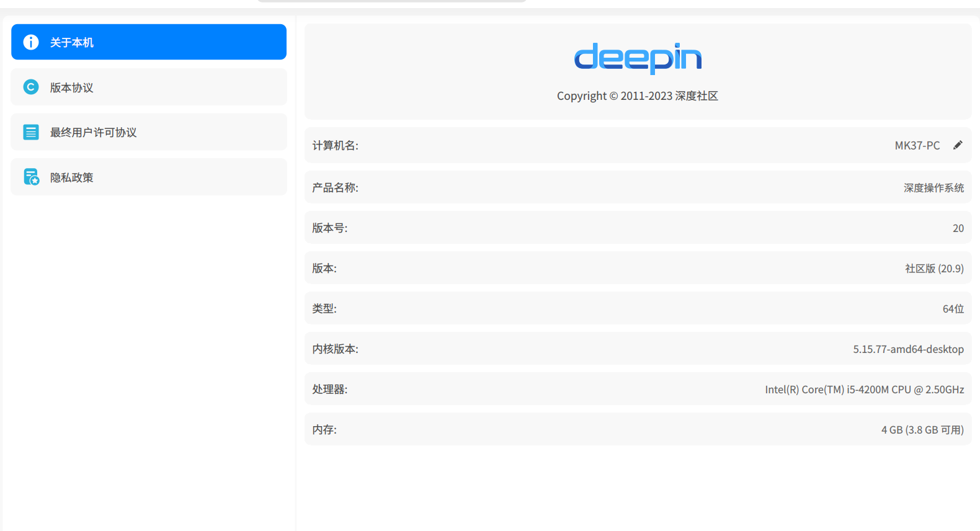Click the edition value 社区版 (20.9)

[934, 269]
